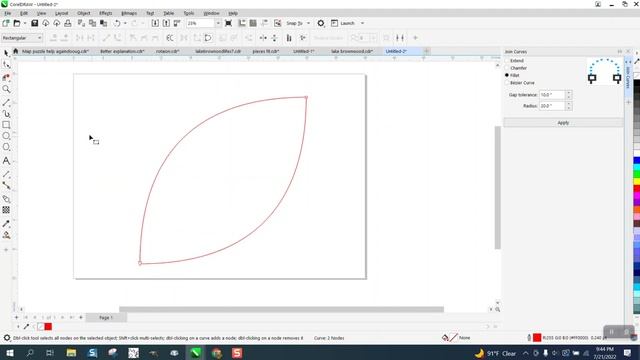The image size is (640, 360).
Task: Toggle the Show Grid button
Action: click(253, 23)
